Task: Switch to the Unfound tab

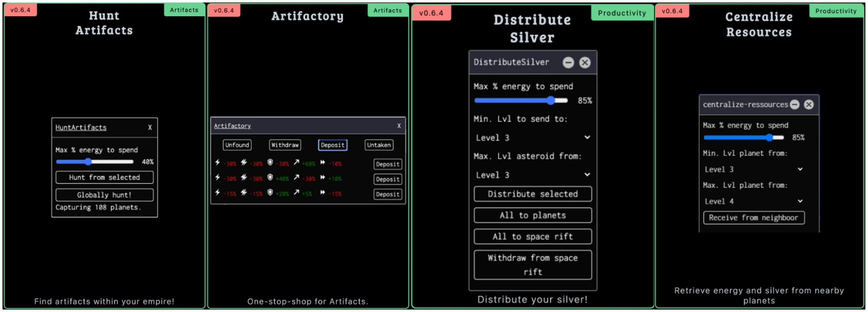Action: click(x=237, y=145)
